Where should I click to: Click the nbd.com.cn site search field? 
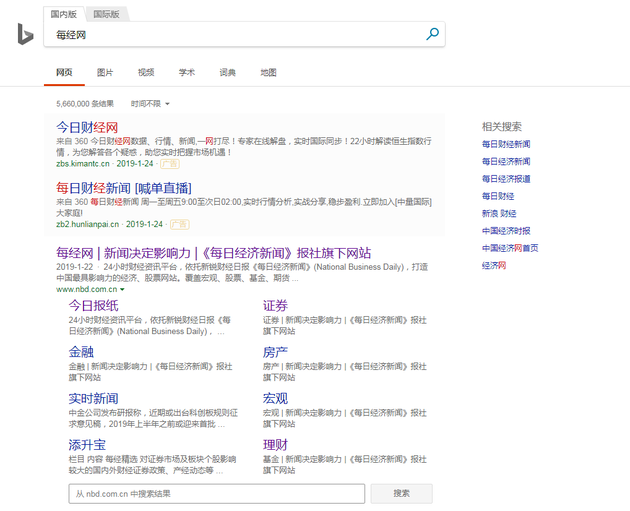[215, 493]
